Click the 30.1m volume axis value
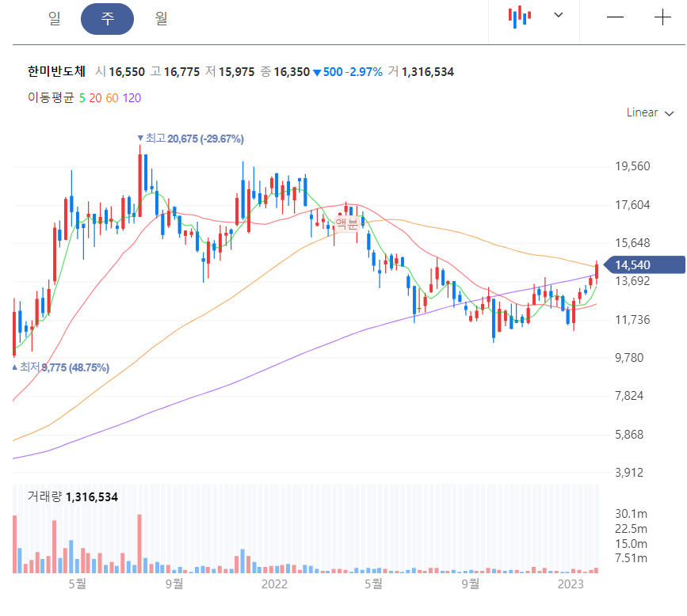The image size is (687, 616). 631,514
